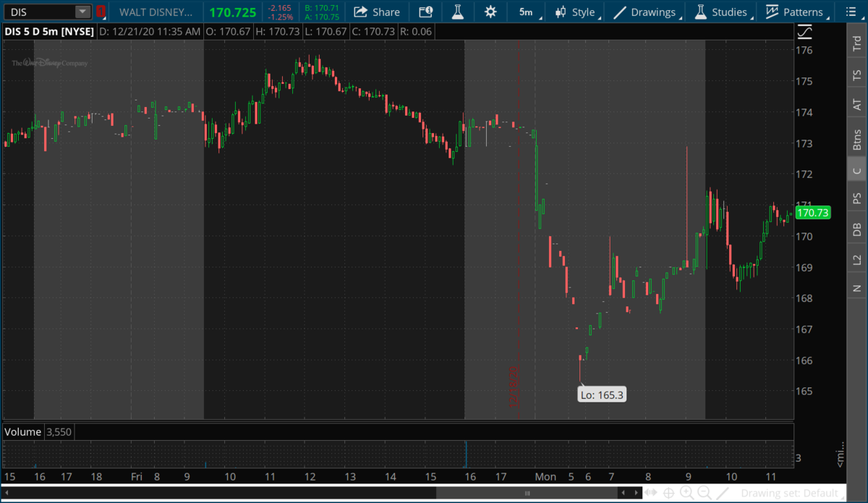Click the WALT DISNEY company name label

(156, 12)
